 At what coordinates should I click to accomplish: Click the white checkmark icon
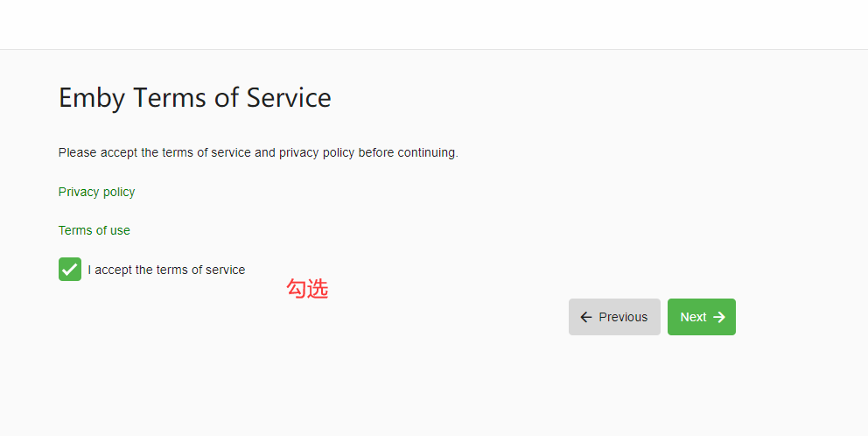[70, 270]
